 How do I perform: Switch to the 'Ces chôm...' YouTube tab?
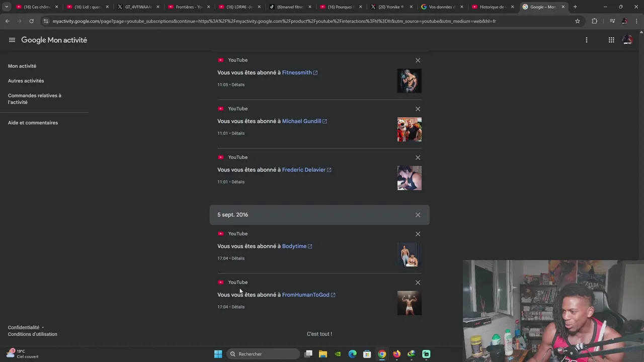pyautogui.click(x=36, y=7)
